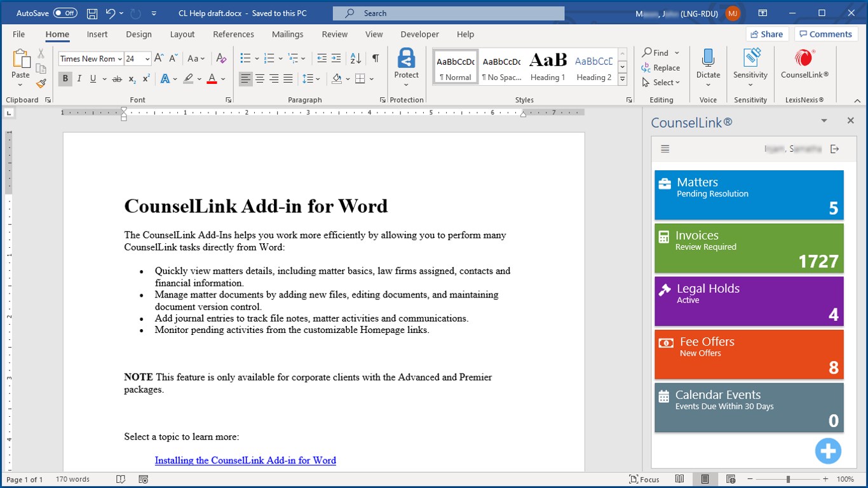This screenshot has width=868, height=488.
Task: Open the Protect document control
Action: (406, 66)
